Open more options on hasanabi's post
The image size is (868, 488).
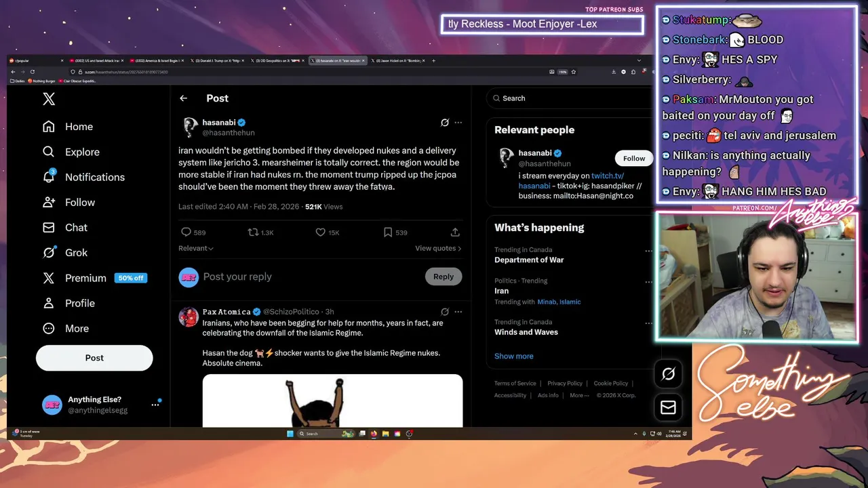tap(458, 123)
